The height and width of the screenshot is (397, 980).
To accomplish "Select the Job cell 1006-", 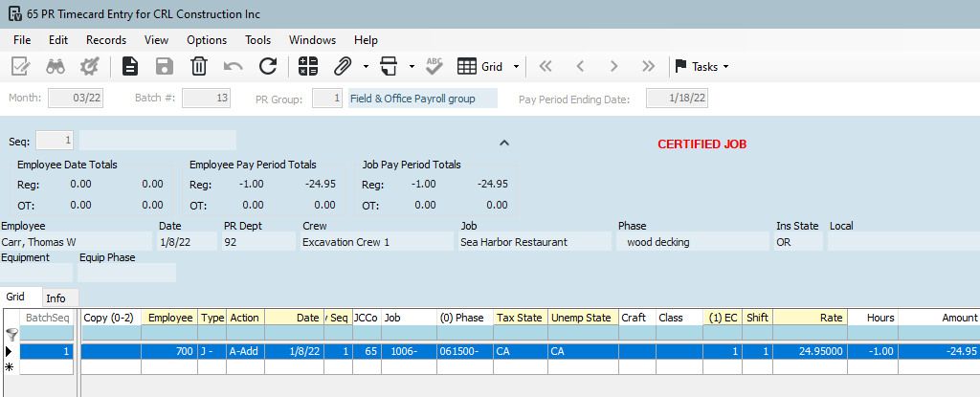I will (x=409, y=351).
